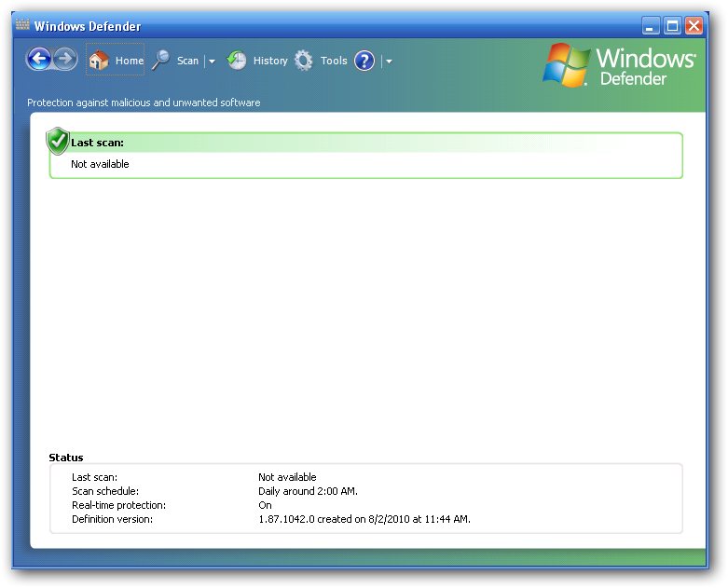Image resolution: width=728 pixels, height=588 pixels.
Task: Click 'Protection against malicious and unwanted software' text
Action: pyautogui.click(x=144, y=103)
